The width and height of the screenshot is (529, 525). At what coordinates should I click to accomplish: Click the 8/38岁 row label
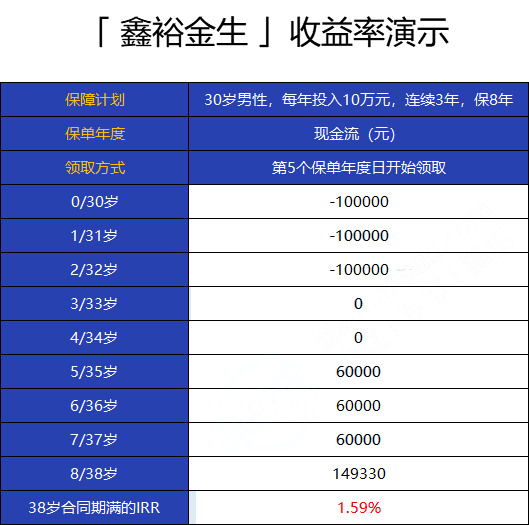pos(94,474)
